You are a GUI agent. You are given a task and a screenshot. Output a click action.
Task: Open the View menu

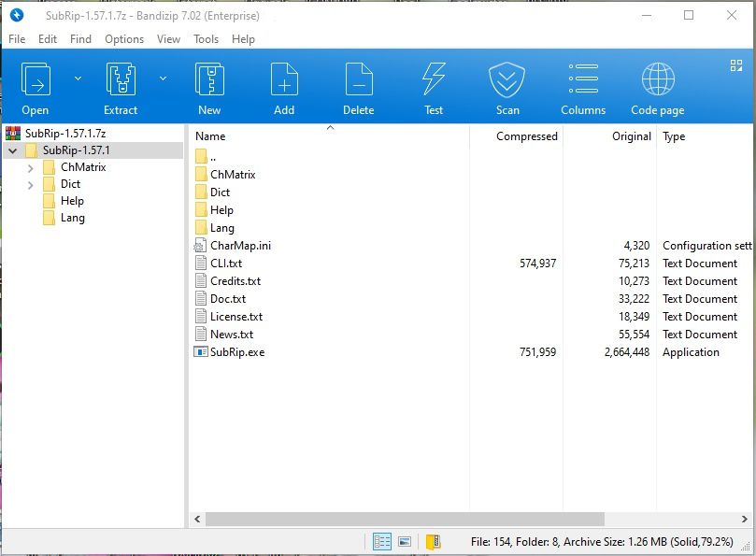pos(168,39)
